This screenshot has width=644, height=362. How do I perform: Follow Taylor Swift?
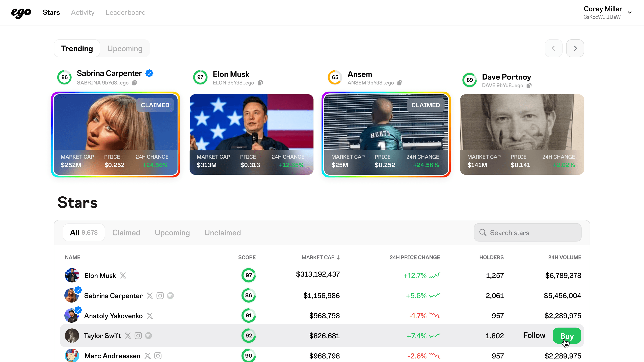[534, 336]
